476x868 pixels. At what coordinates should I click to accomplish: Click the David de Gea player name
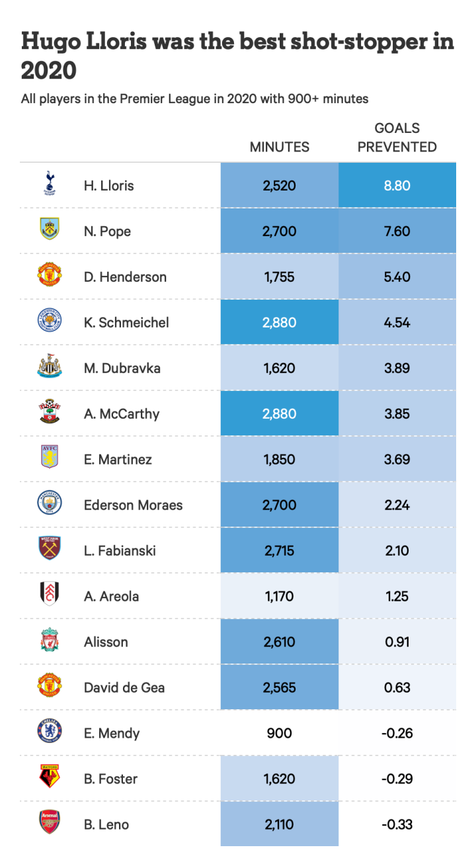click(x=124, y=687)
